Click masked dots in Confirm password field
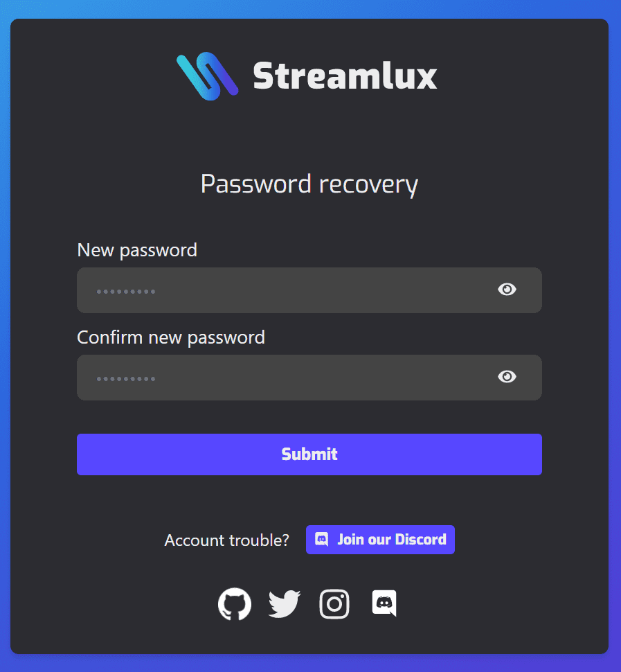This screenshot has width=621, height=672. (x=126, y=379)
